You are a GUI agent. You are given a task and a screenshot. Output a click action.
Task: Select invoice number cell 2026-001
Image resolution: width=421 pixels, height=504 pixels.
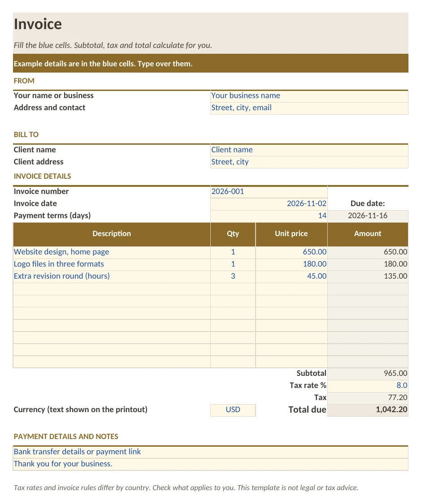point(269,192)
